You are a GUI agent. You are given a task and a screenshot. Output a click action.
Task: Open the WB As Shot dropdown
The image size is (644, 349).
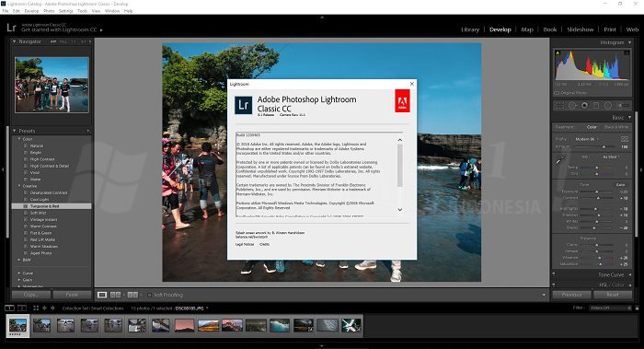pos(611,157)
